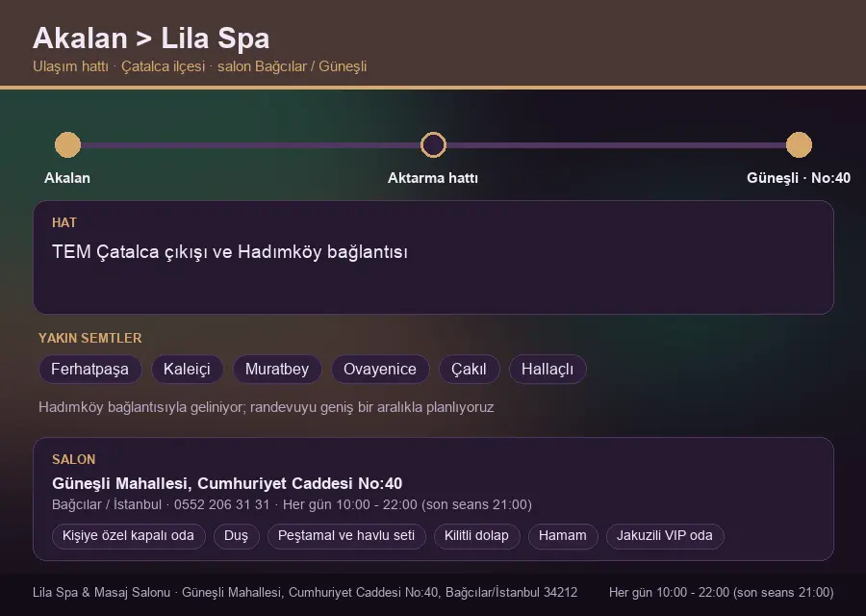
Task: Pick the Ovayenice chip
Action: [380, 369]
